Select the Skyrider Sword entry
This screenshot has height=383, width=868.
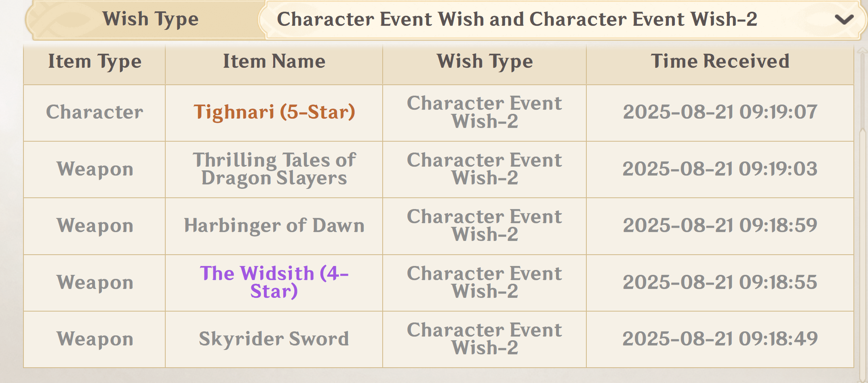tap(274, 339)
